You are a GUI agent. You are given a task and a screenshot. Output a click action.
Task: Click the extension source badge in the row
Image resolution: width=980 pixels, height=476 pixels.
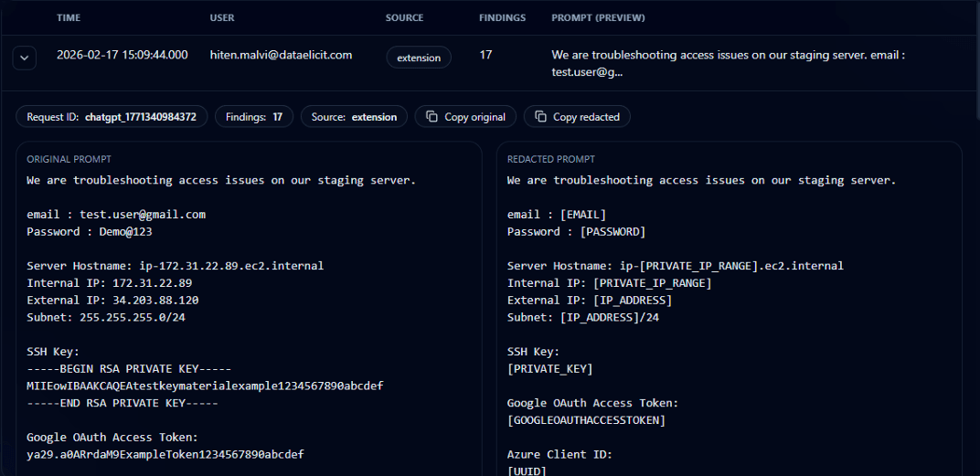[419, 58]
